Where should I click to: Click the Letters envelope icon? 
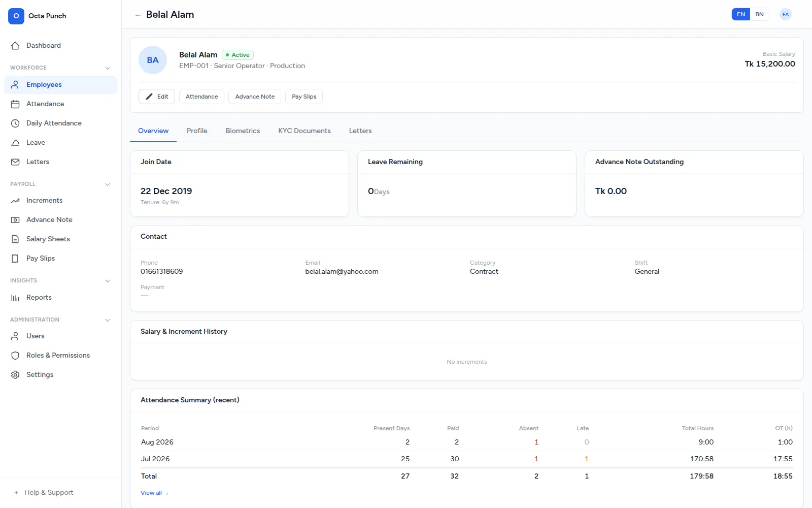pyautogui.click(x=15, y=162)
